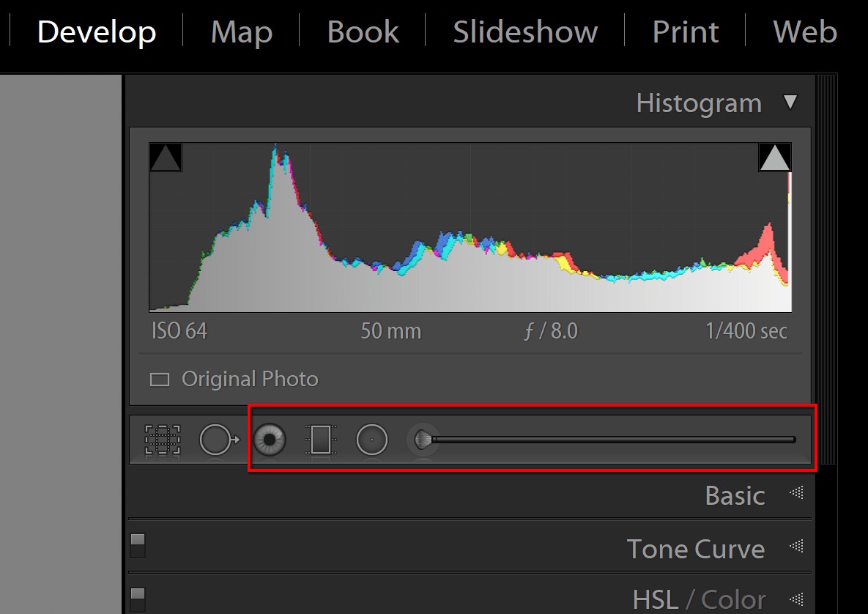The image size is (868, 614).
Task: Click the brush size slider track
Action: tap(615, 440)
